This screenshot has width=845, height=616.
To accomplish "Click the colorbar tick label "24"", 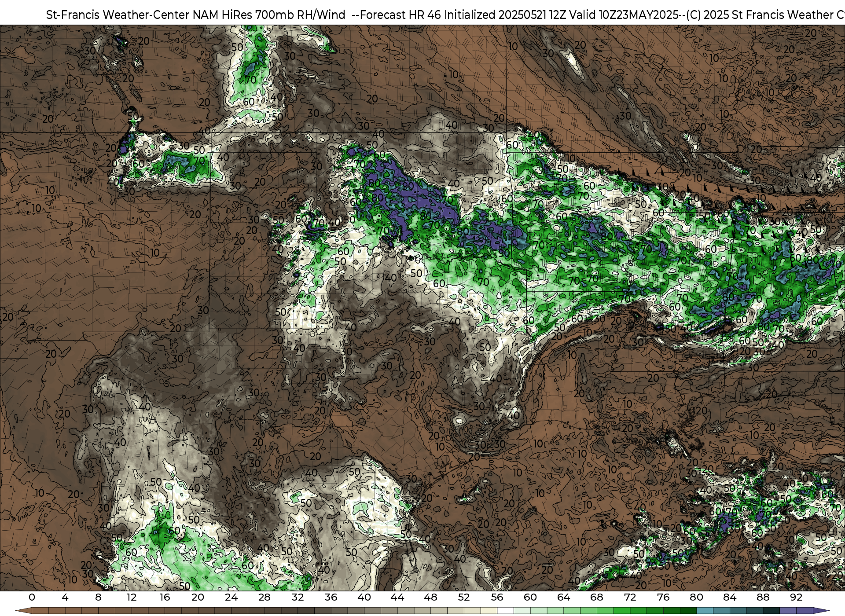I will click(231, 598).
